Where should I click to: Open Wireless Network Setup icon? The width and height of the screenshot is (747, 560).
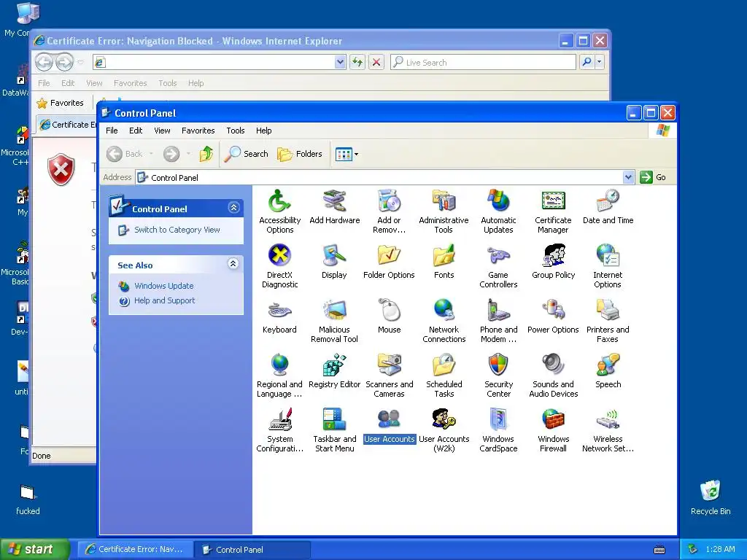click(608, 430)
